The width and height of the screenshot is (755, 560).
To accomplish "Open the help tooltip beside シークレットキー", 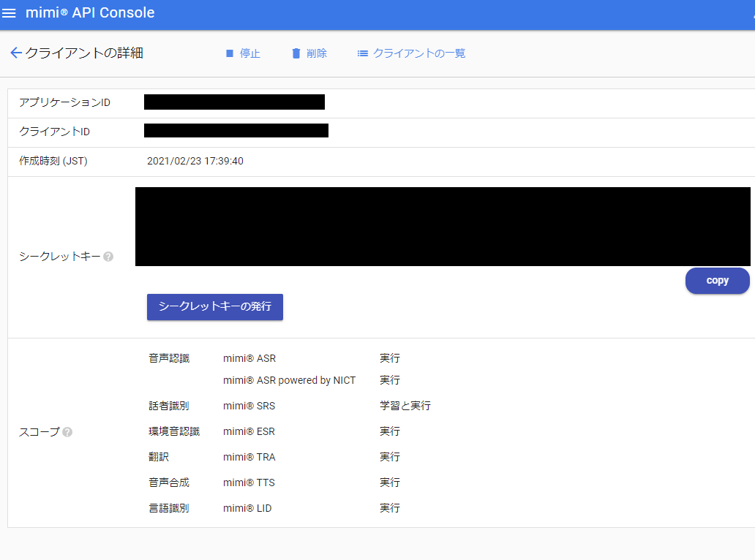I will 108,256.
